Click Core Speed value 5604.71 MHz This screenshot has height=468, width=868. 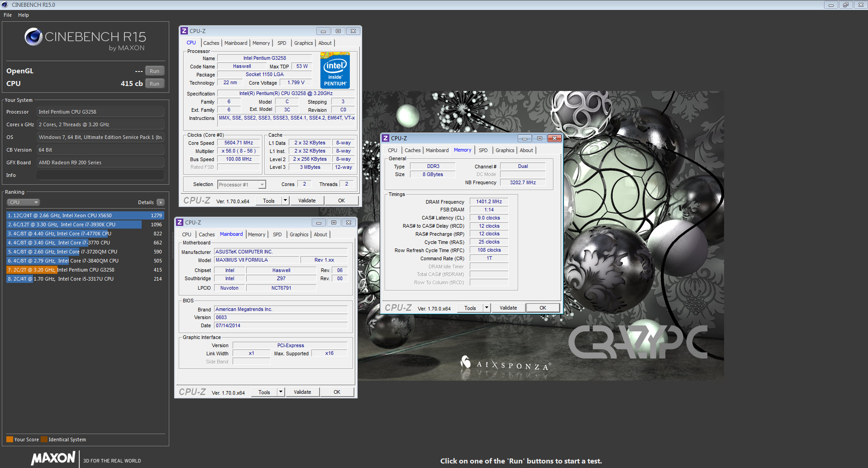coord(238,143)
